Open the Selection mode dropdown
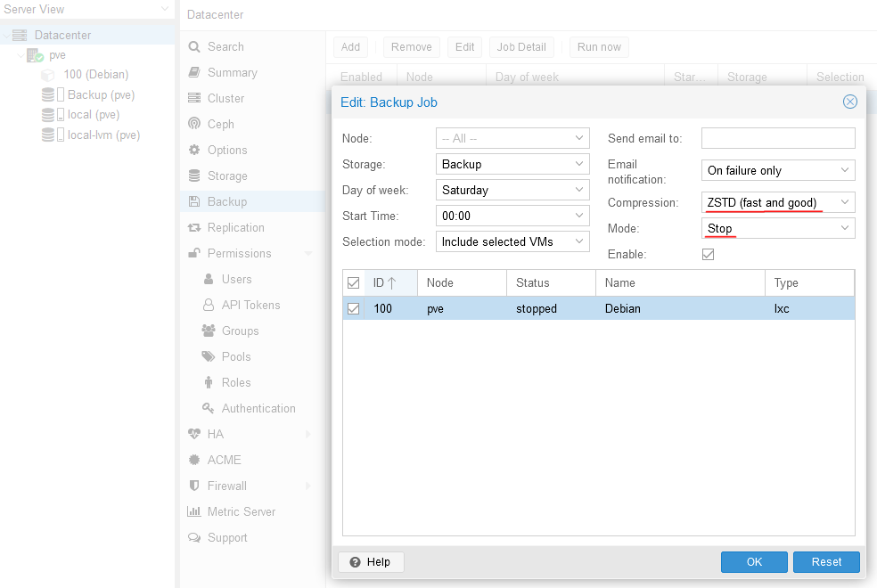 (579, 241)
